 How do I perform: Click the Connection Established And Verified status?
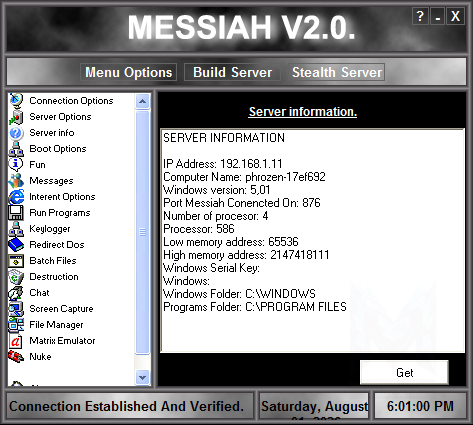[129, 406]
